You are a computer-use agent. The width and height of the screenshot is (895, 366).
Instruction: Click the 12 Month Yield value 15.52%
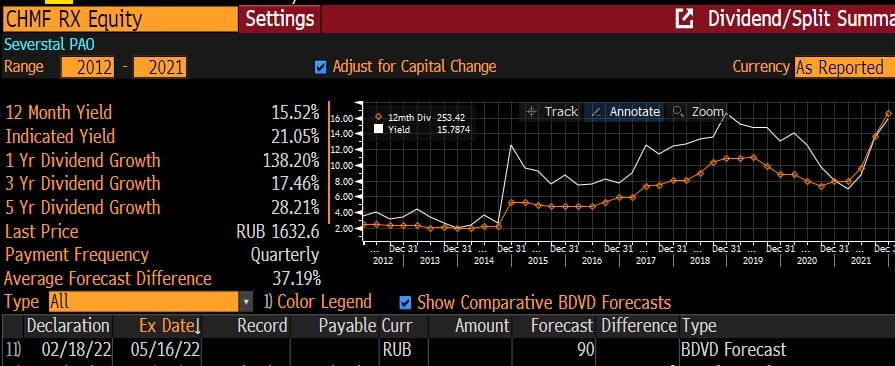click(x=295, y=112)
